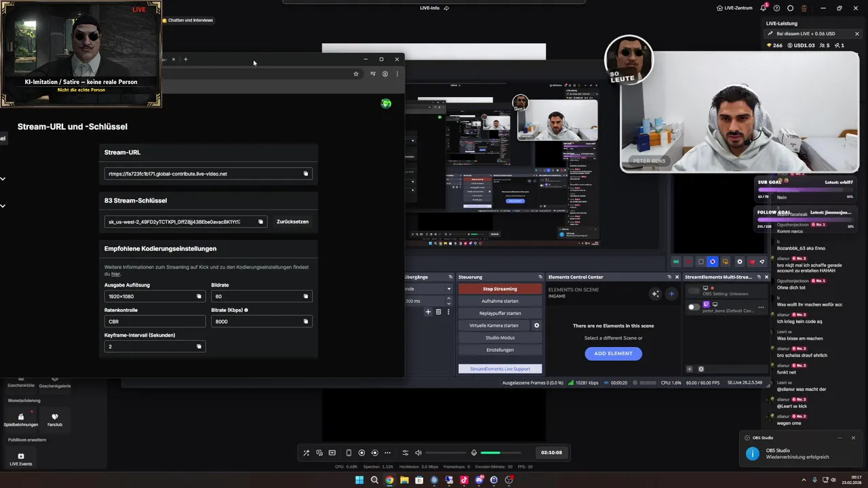The width and height of the screenshot is (868, 488).
Task: Open transition more options kebab menu
Action: click(x=448, y=312)
